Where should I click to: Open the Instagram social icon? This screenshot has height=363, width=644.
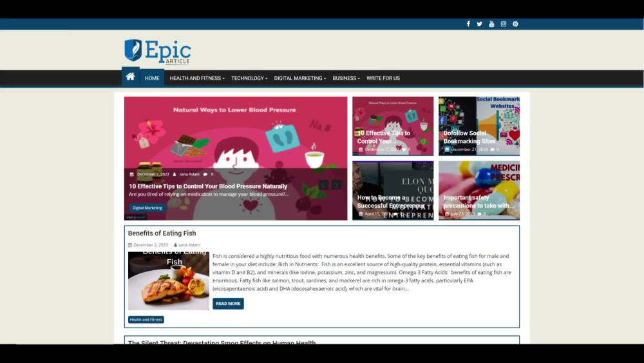coord(503,24)
